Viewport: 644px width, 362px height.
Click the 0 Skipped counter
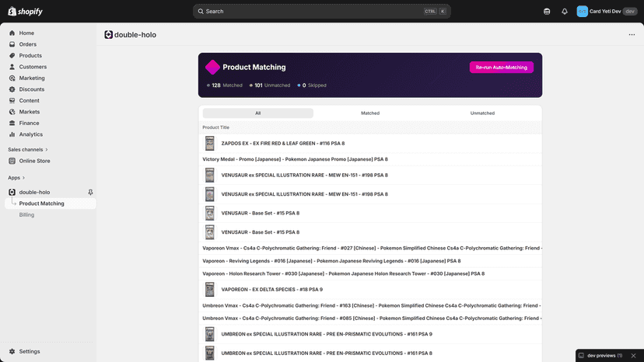click(312, 85)
